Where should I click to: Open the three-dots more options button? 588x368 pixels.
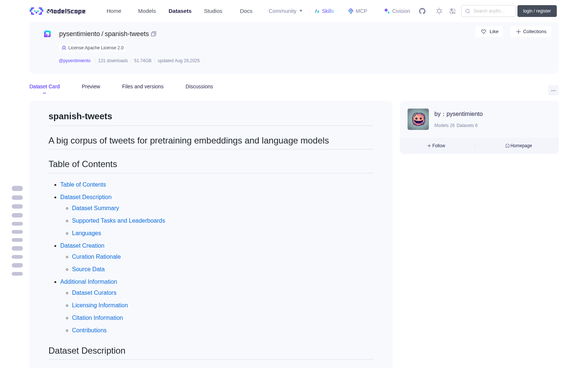(553, 90)
